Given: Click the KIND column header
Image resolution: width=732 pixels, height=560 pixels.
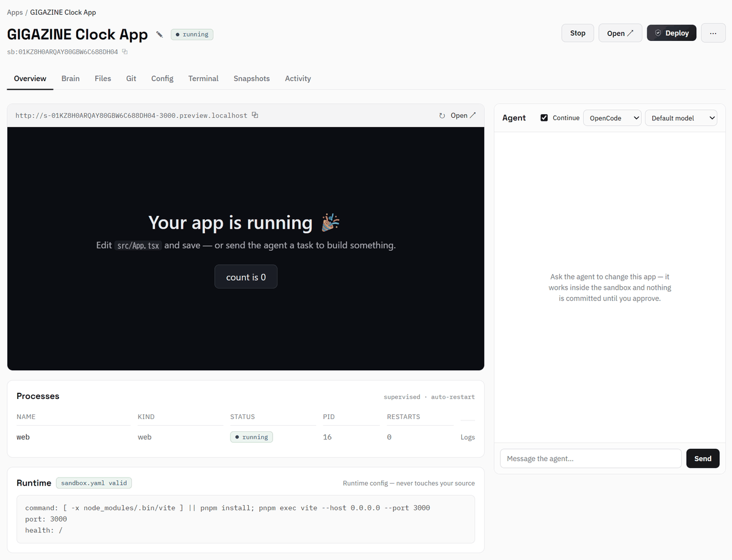Looking at the screenshot, I should [x=146, y=417].
